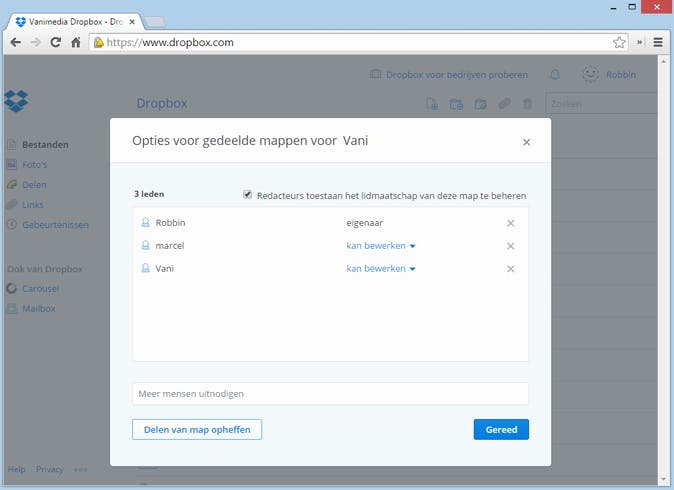This screenshot has height=490, width=674.
Task: Open 'Bestanden' in sidebar
Action: [x=45, y=145]
